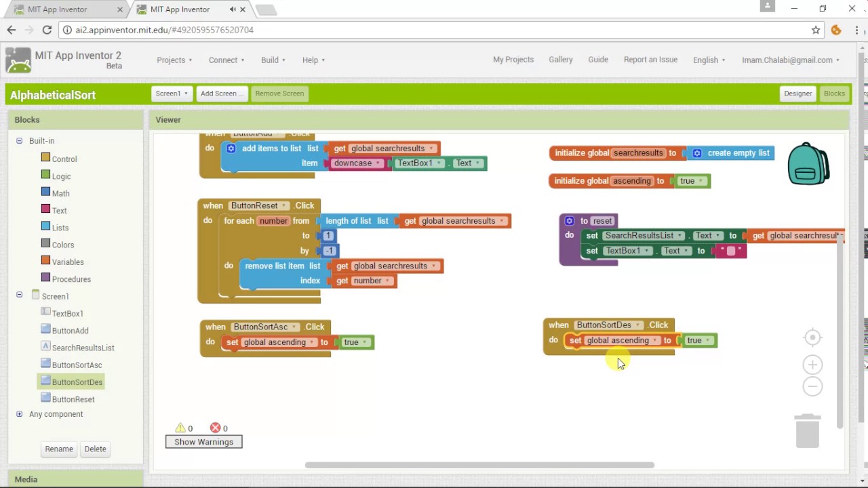
Task: Reload the page with the browser refresh icon
Action: coord(47,30)
